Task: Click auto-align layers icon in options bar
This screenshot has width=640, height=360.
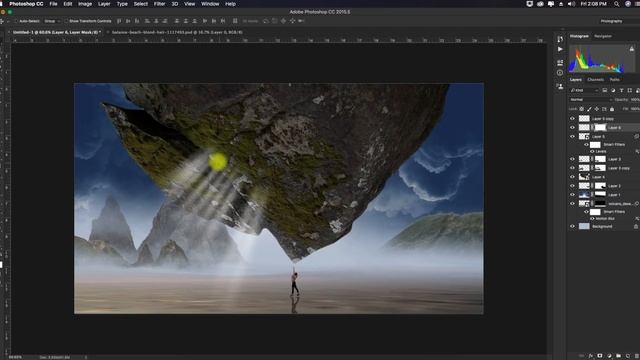Action: pos(235,21)
